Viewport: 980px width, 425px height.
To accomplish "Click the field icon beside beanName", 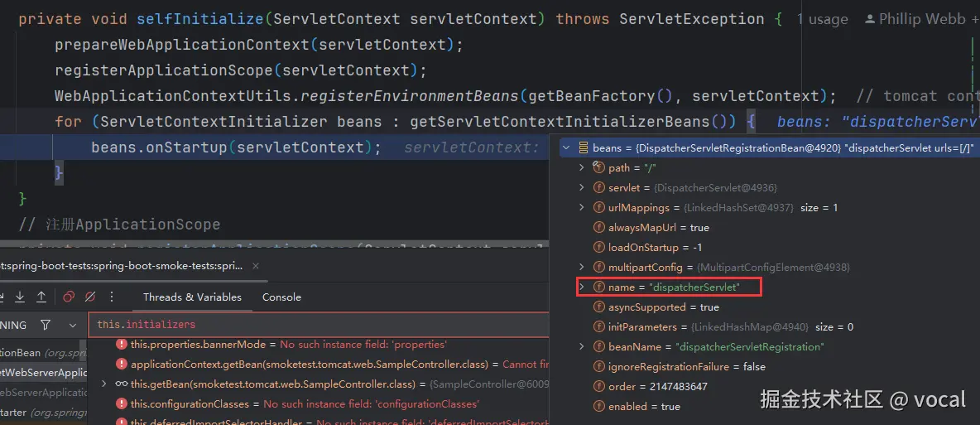I will 598,347.
